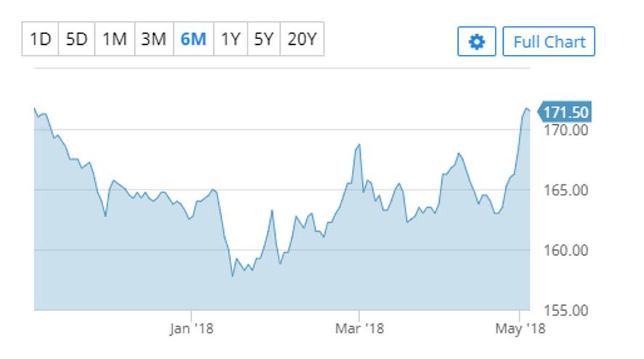Click the 160.00 y-axis label
The width and height of the screenshot is (644, 359).
566,251
